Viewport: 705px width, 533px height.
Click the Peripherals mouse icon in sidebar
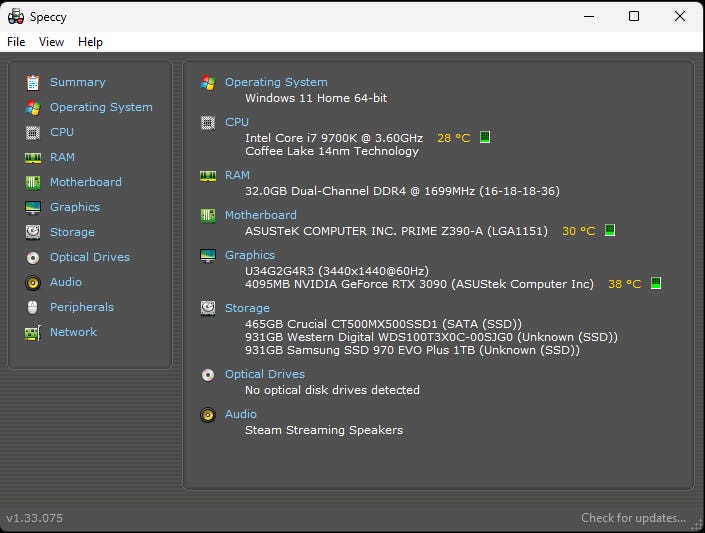click(33, 307)
